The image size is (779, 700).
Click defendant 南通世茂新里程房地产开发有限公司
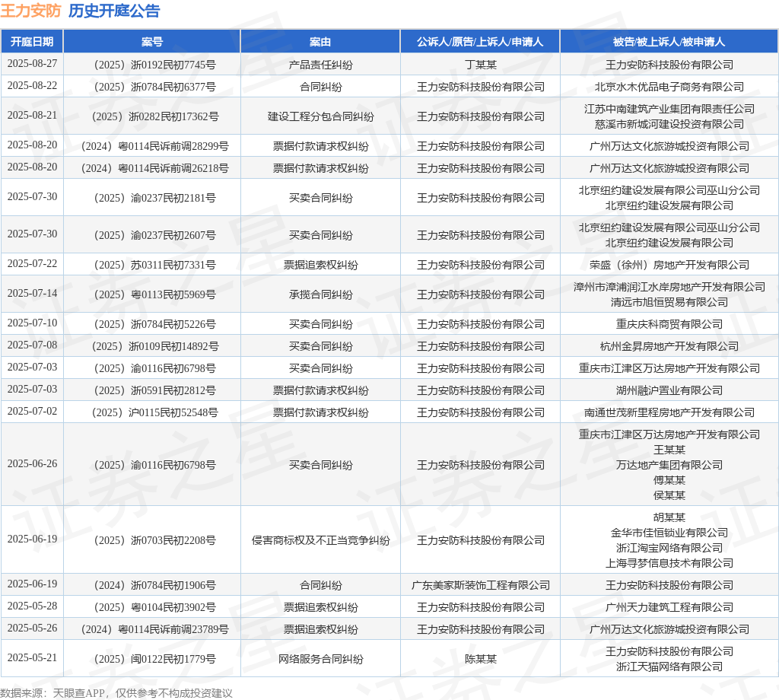point(669,412)
